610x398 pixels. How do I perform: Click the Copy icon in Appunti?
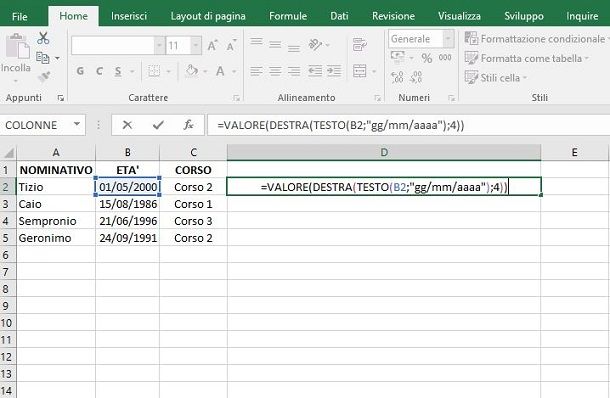point(42,58)
